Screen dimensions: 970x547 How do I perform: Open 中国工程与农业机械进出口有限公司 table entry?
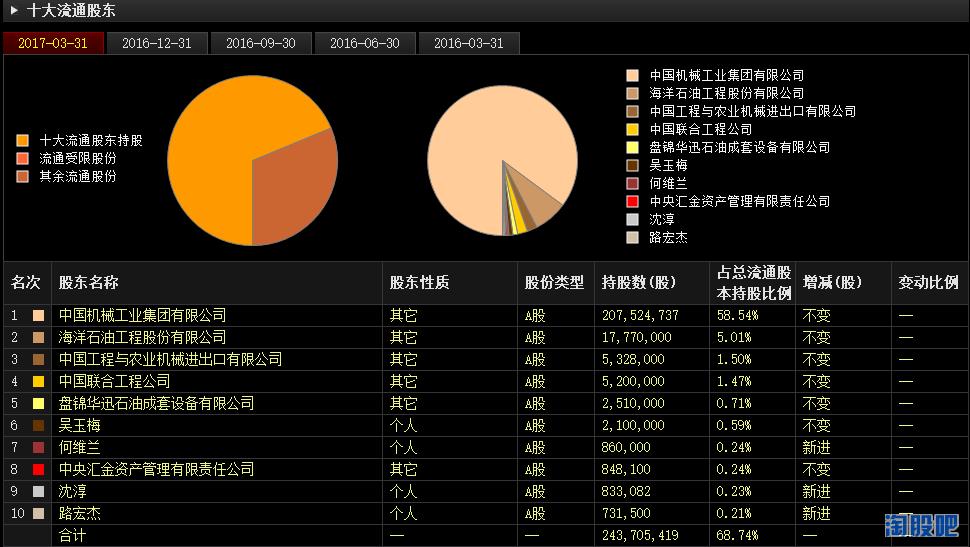pyautogui.click(x=170, y=360)
